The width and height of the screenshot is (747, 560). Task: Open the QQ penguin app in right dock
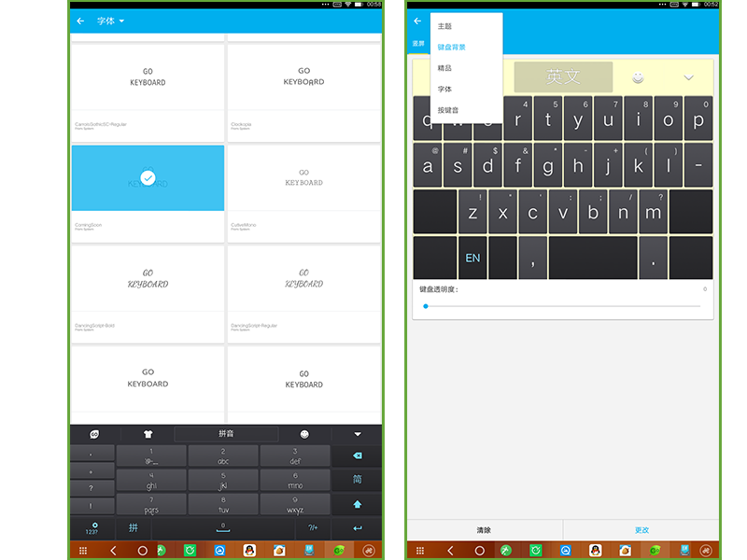point(595,551)
